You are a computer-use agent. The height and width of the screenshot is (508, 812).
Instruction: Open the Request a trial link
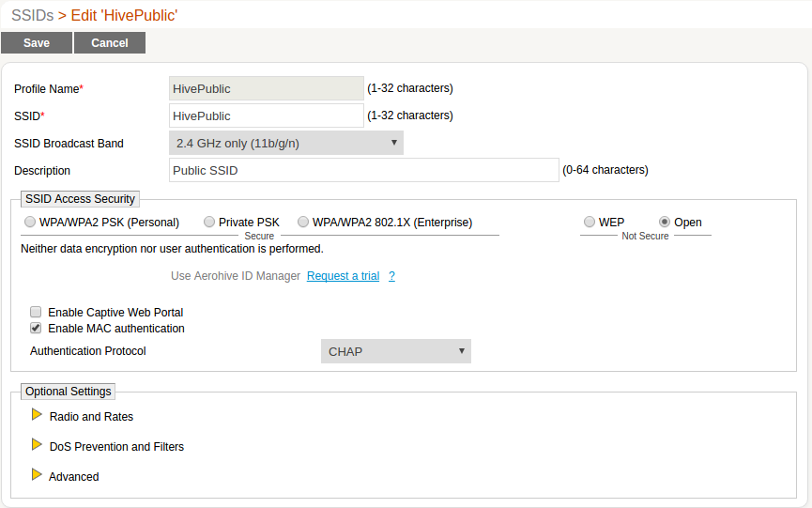click(x=343, y=276)
